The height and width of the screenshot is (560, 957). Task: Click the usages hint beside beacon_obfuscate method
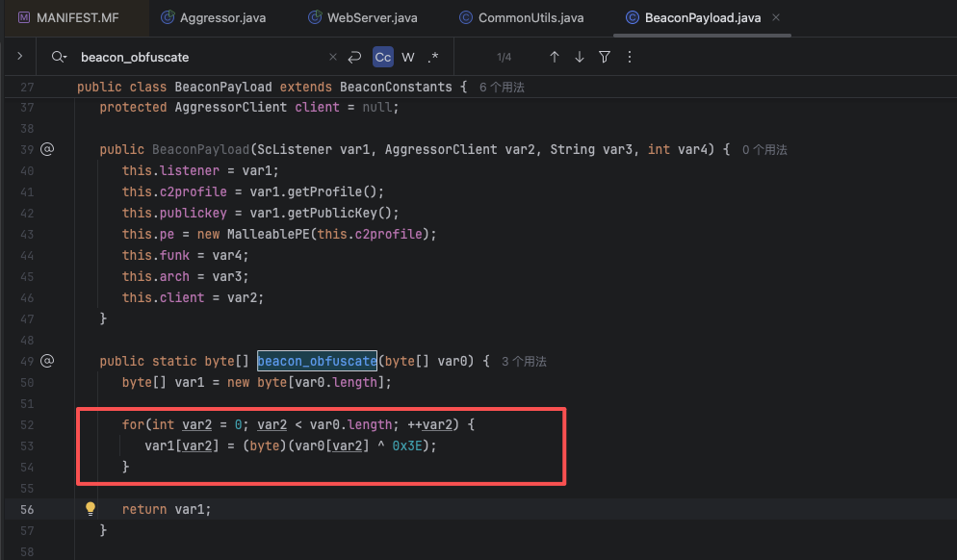(x=524, y=362)
